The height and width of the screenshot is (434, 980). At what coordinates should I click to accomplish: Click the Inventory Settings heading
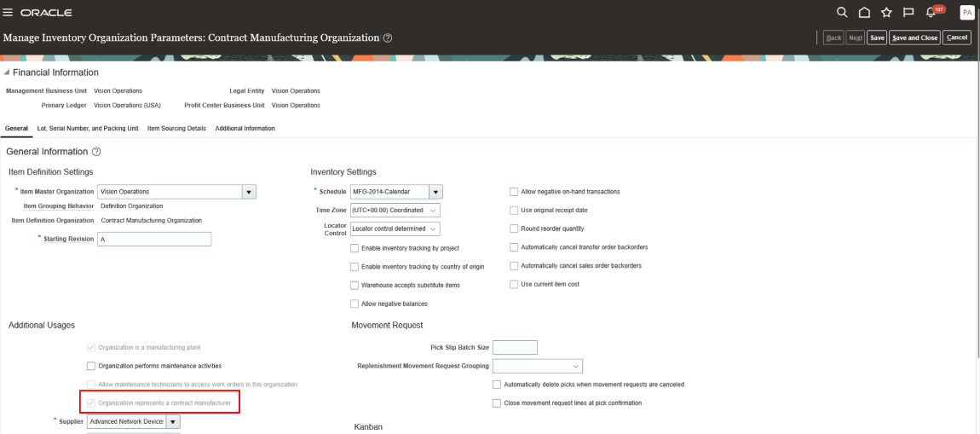pyautogui.click(x=343, y=172)
